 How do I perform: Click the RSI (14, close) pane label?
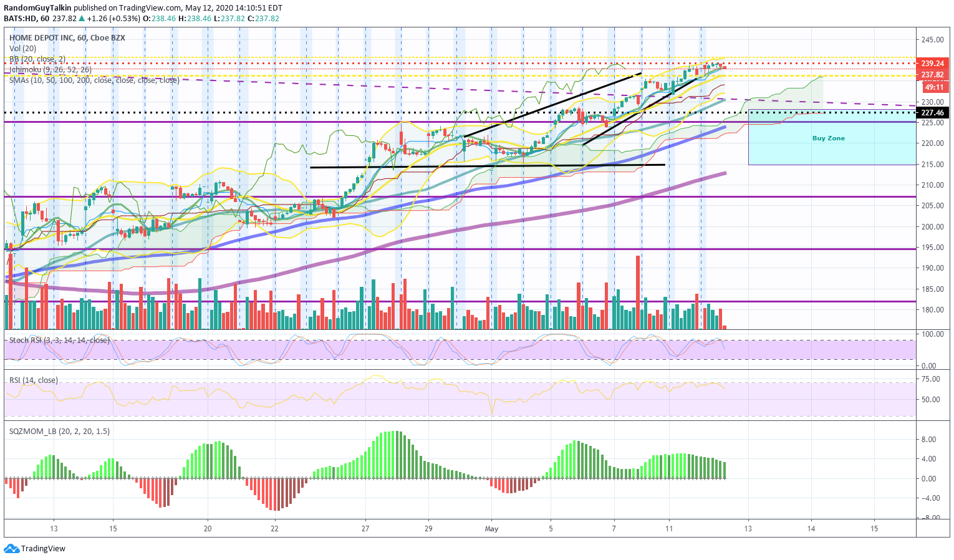(x=34, y=380)
